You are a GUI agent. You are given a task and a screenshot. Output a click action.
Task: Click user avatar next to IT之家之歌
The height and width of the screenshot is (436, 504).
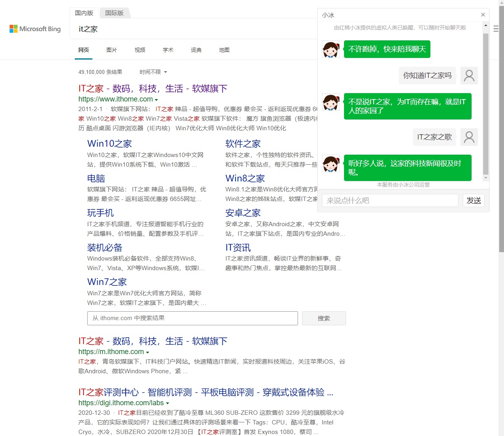click(x=469, y=137)
